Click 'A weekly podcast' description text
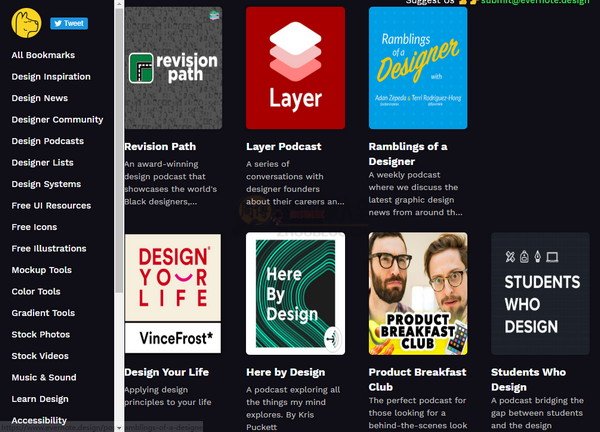Screen dimensions: 600x432 point(416,194)
